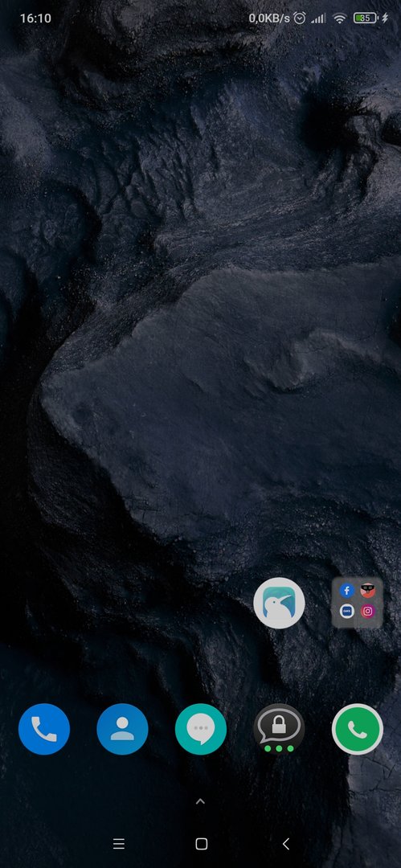The height and width of the screenshot is (868, 401).
Task: Tap the Back arrow navigation button
Action: (286, 844)
